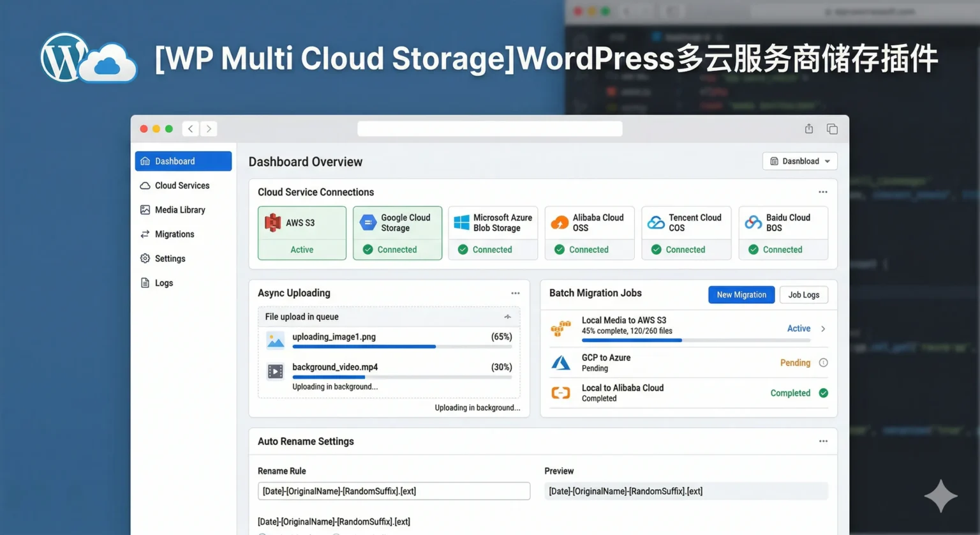Screen dimensions: 980x535
Task: Open the Dashboard dropdown at top right
Action: 799,161
